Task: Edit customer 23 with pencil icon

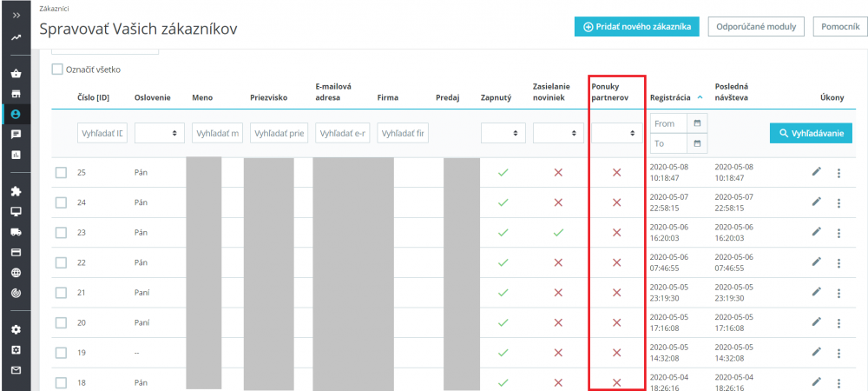Action: tap(817, 232)
